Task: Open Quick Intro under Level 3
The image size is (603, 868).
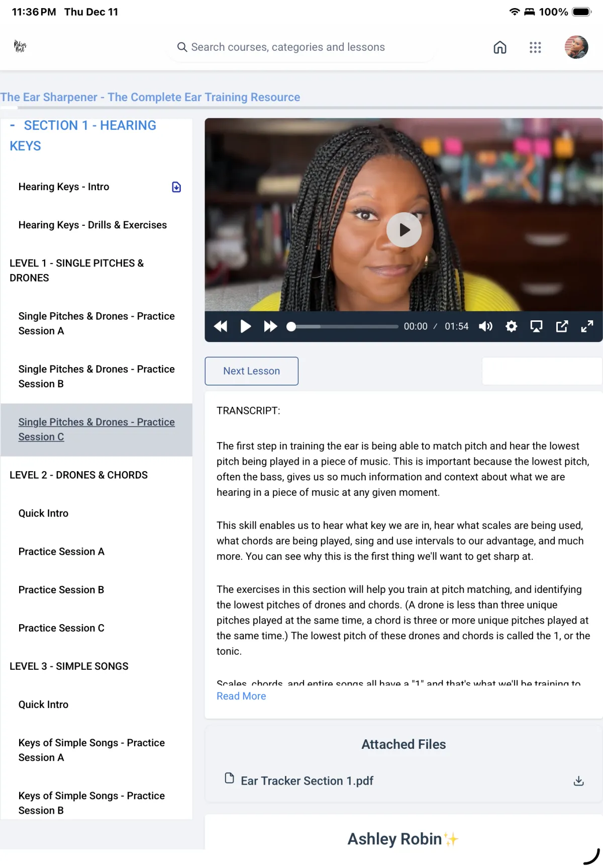Action: [x=43, y=705]
